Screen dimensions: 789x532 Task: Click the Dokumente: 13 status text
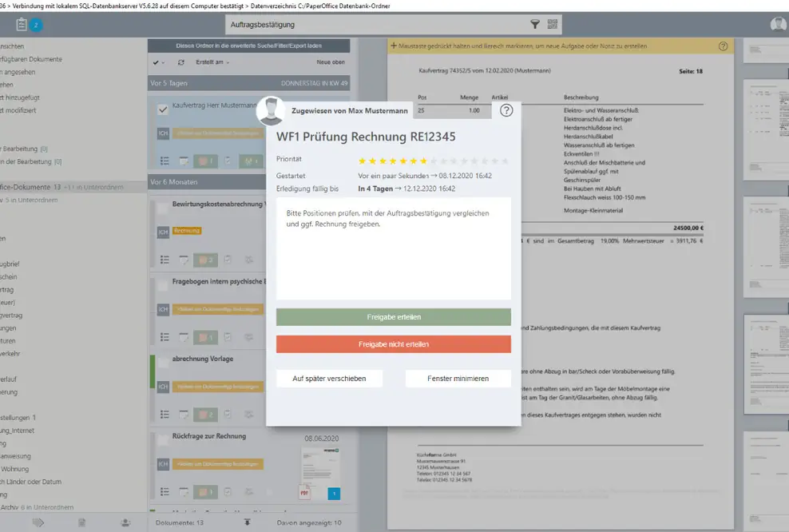(180, 523)
